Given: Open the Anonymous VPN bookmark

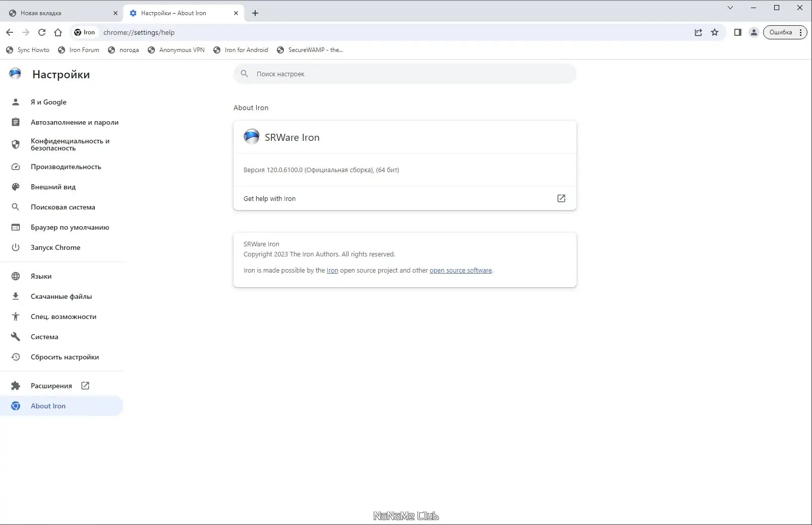Looking at the screenshot, I should (176, 50).
